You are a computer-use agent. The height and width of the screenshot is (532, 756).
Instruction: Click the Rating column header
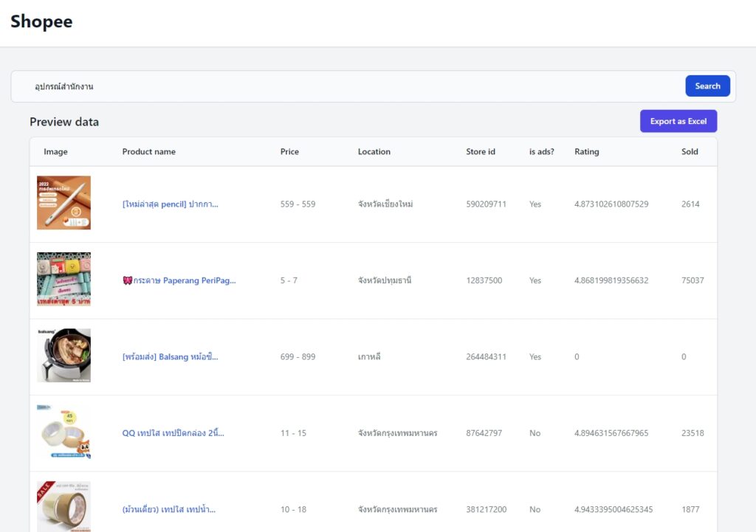(586, 152)
